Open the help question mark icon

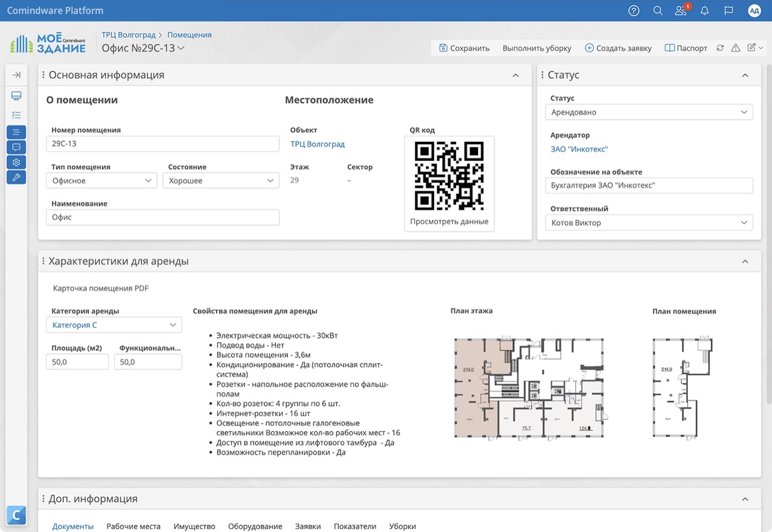[x=634, y=11]
